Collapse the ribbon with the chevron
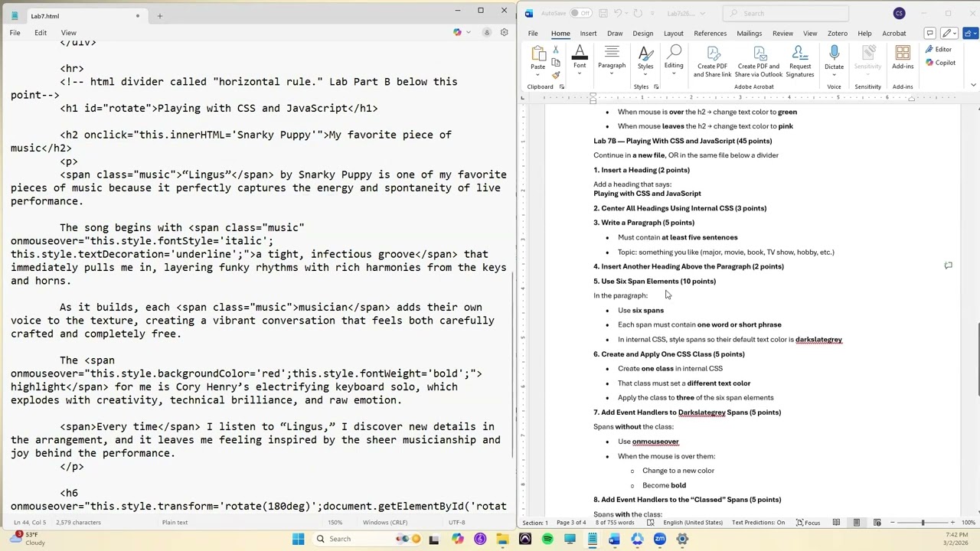This screenshot has height=551, width=980. pyautogui.click(x=973, y=85)
